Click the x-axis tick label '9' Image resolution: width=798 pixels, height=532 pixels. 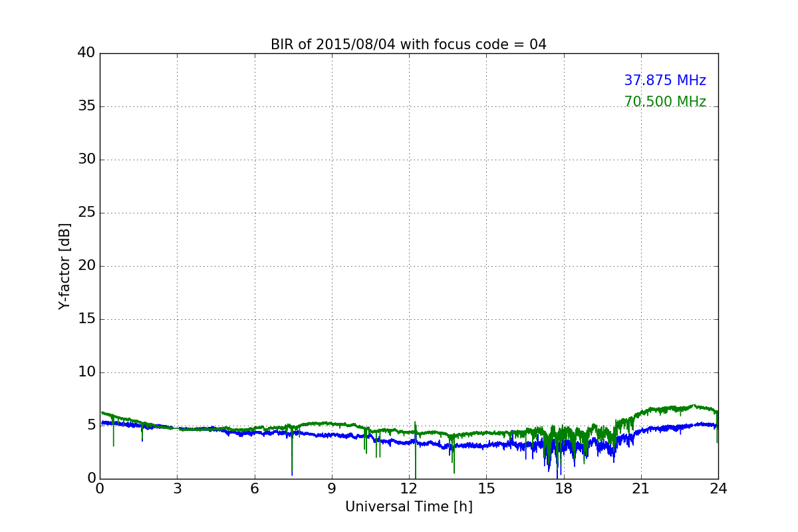[332, 489]
